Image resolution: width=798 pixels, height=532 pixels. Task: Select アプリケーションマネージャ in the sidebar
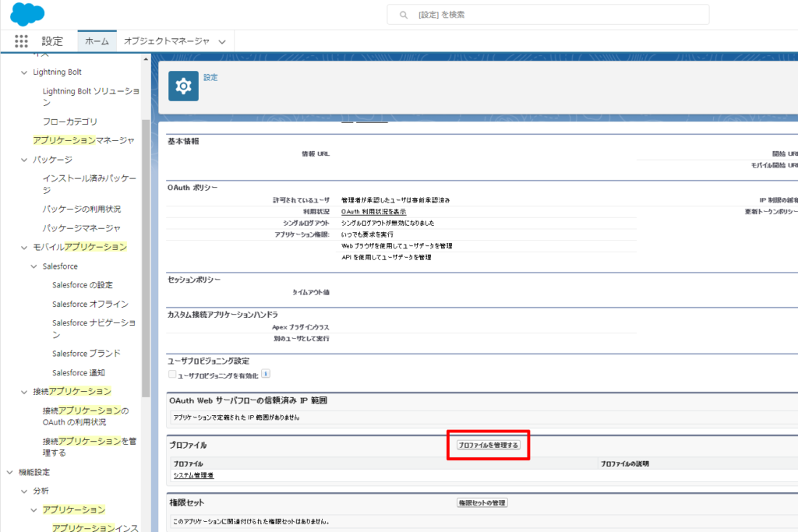point(83,140)
